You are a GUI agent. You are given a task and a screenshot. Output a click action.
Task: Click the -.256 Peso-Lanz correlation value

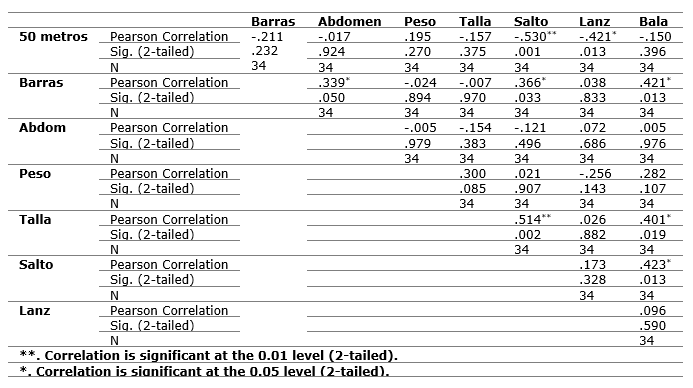595,173
